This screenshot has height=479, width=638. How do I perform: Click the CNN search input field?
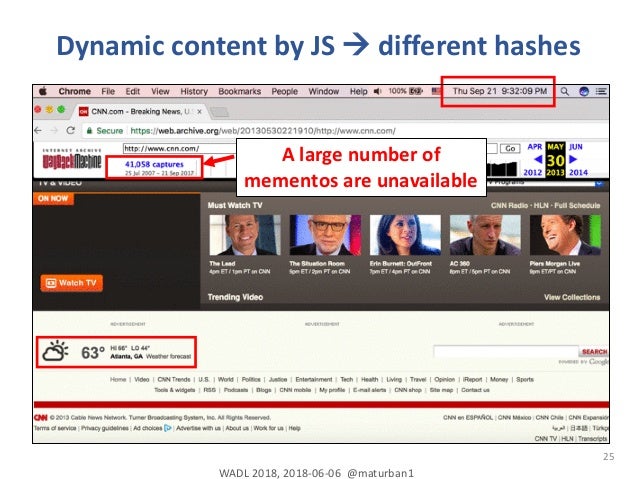506,351
